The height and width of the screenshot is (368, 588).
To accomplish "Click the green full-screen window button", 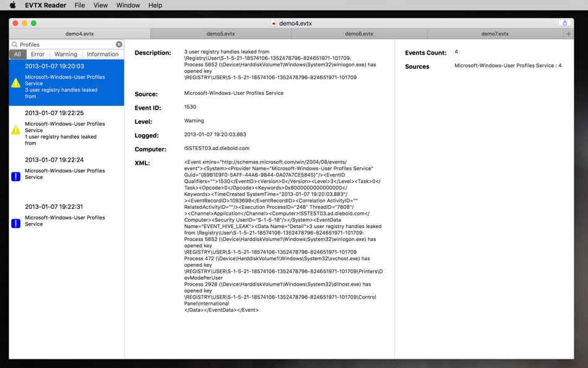I will point(34,24).
